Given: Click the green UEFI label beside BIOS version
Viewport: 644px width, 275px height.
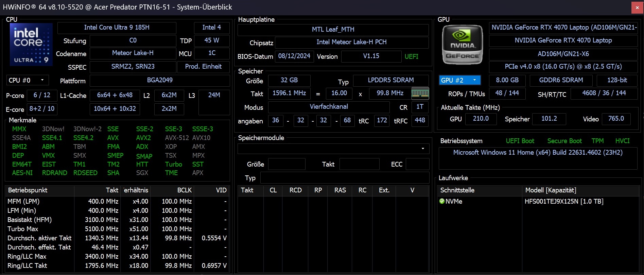Looking at the screenshot, I should (x=411, y=56).
